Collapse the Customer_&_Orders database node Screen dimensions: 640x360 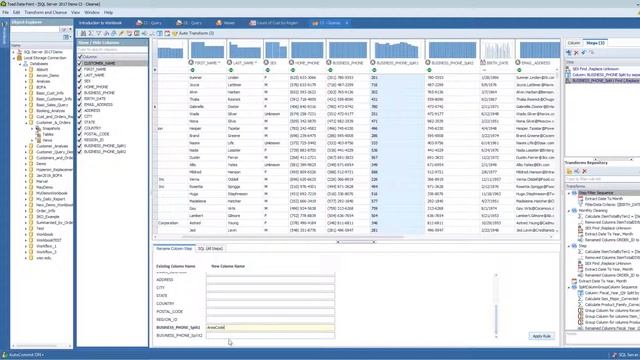(x=26, y=122)
